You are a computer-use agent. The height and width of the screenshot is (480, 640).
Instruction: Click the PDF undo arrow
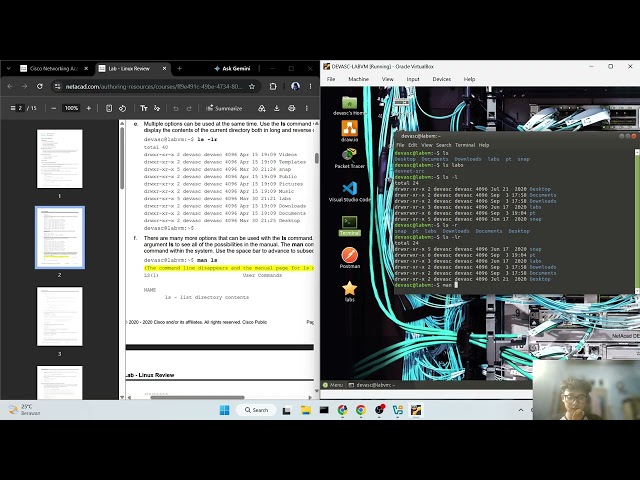click(x=176, y=108)
